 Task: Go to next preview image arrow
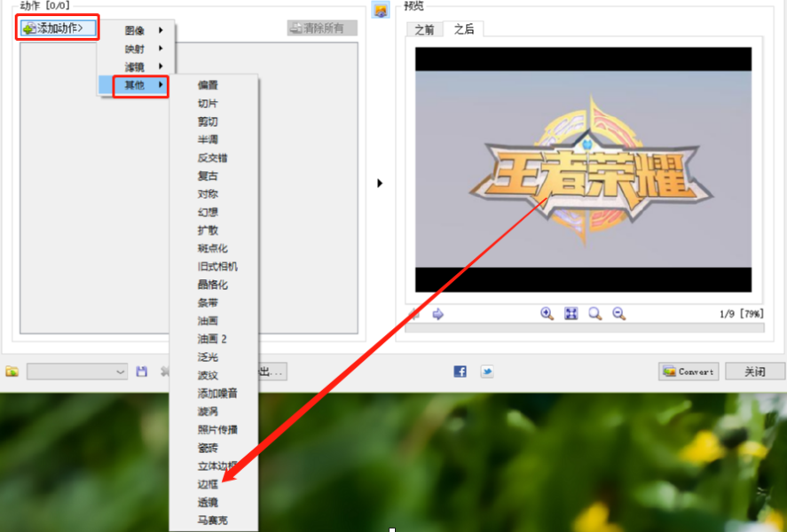[438, 314]
